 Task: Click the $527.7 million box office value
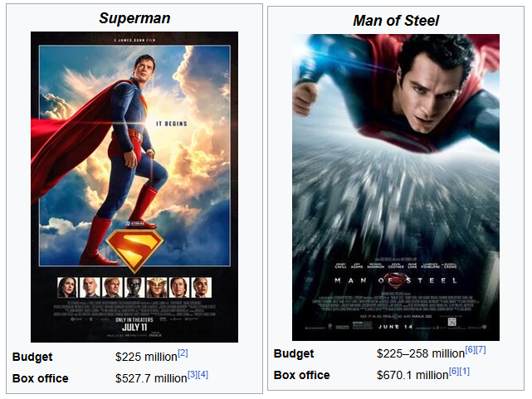(x=151, y=378)
